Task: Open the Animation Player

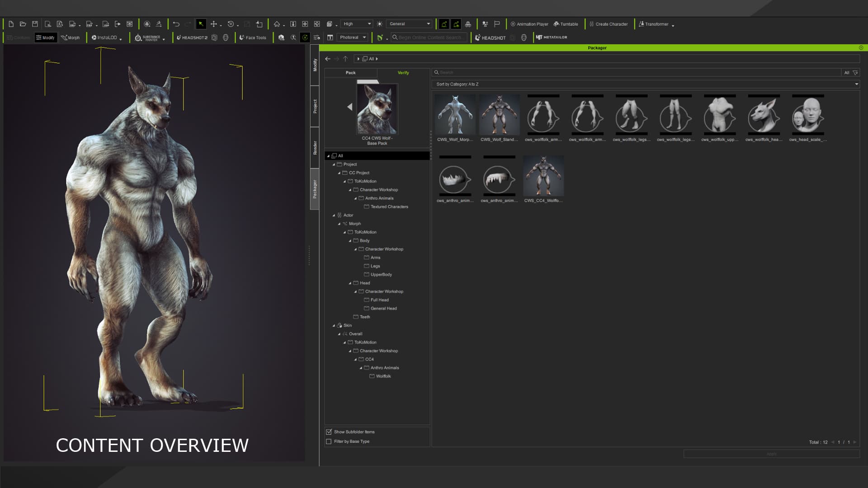Action: click(529, 24)
